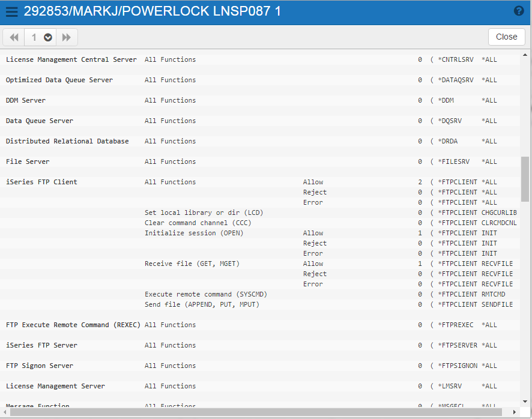Screen dimensions: 532x419
Task: Select 'Execute remote command (SYSCMD)' text
Action: coord(206,294)
